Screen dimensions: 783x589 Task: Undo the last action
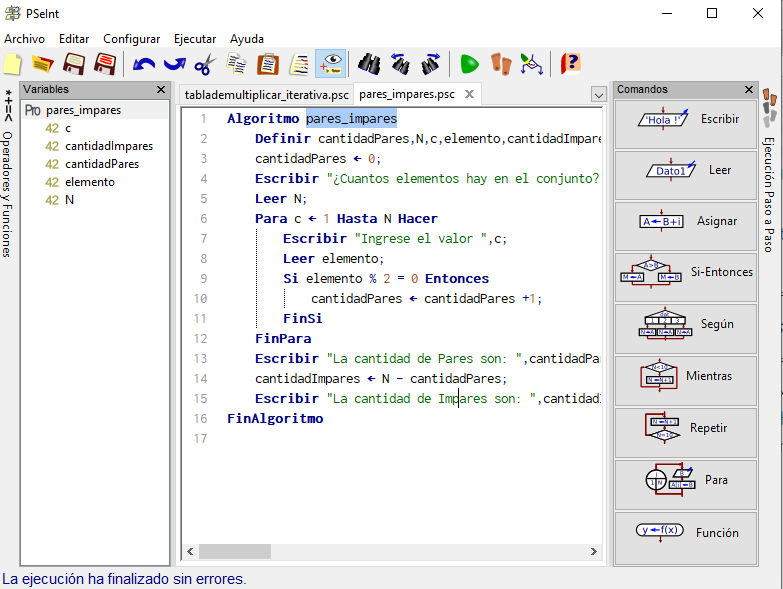(144, 64)
